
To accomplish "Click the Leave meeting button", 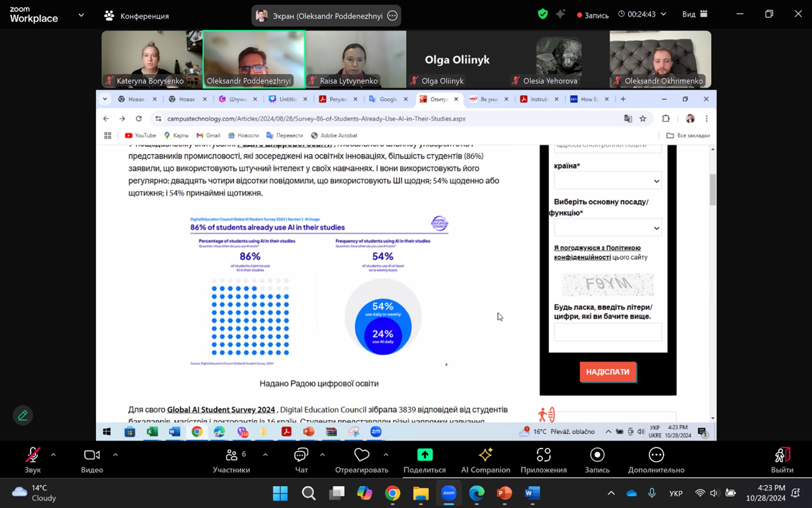I will [782, 460].
